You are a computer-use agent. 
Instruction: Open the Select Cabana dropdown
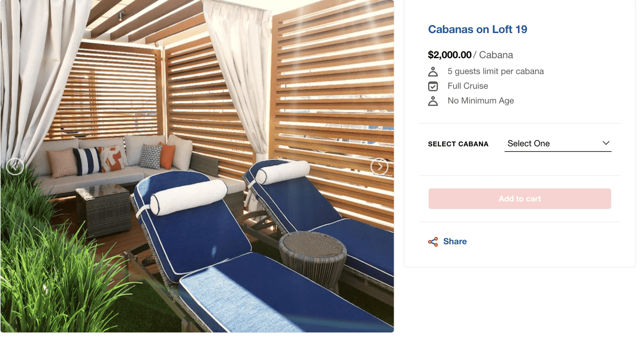point(558,144)
